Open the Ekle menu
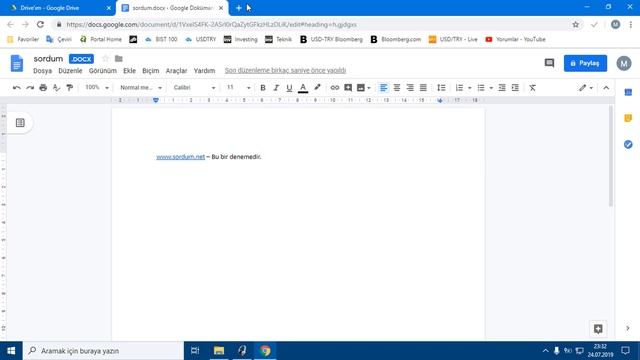640x360 pixels. (129, 71)
